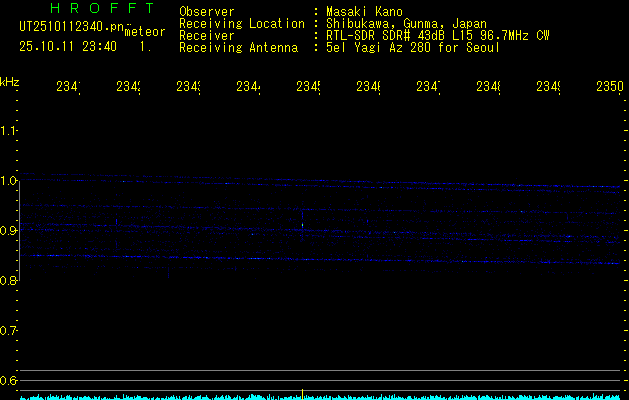Click the 0.6 frequency axis label
Viewport: 629px width, 400px height.
point(9,380)
